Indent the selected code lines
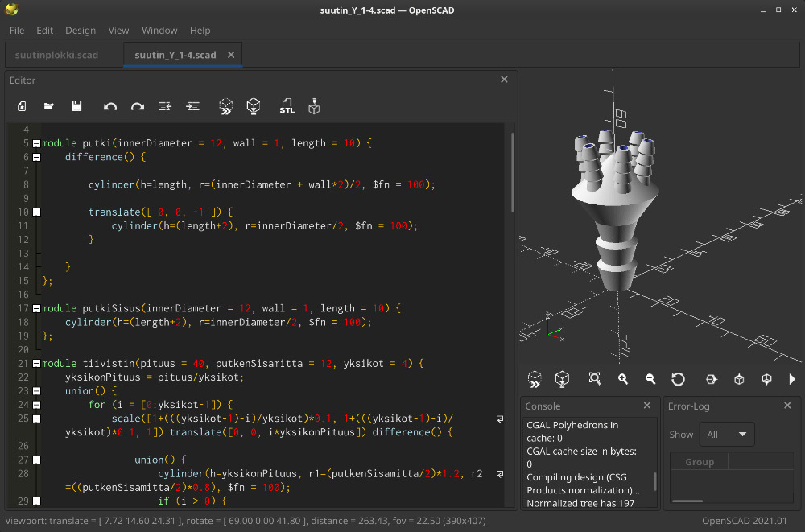This screenshot has width=805, height=532. 192,105
